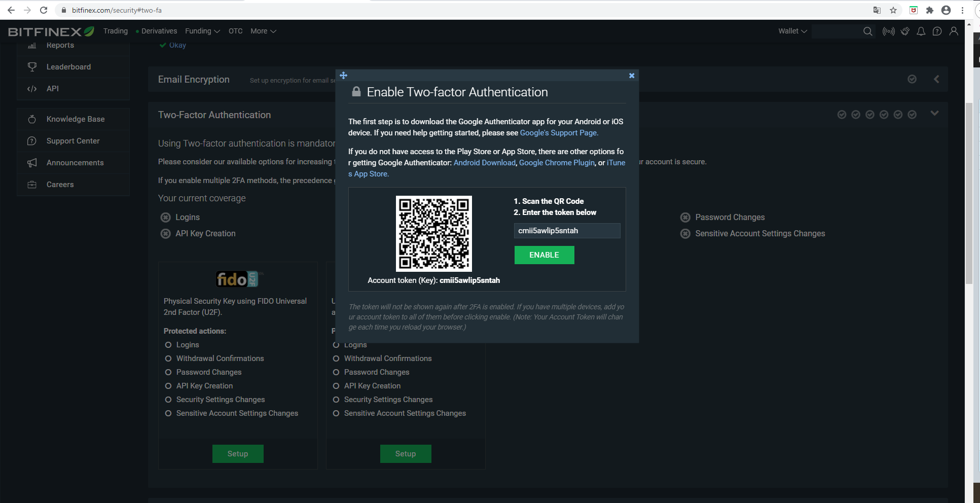Click the move handle icon on dialog
Viewport: 980px width, 503px height.
point(344,76)
